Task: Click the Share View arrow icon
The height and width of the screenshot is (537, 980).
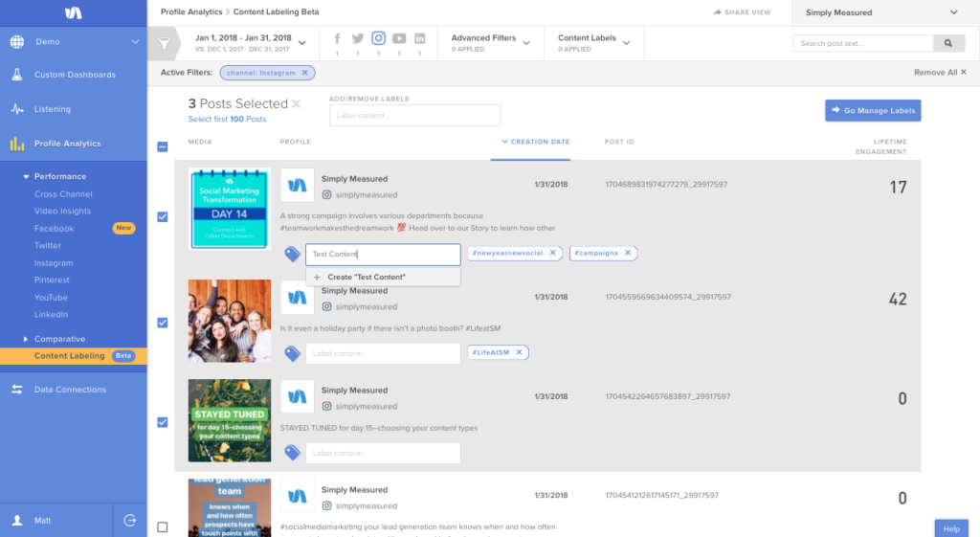Action: point(717,12)
